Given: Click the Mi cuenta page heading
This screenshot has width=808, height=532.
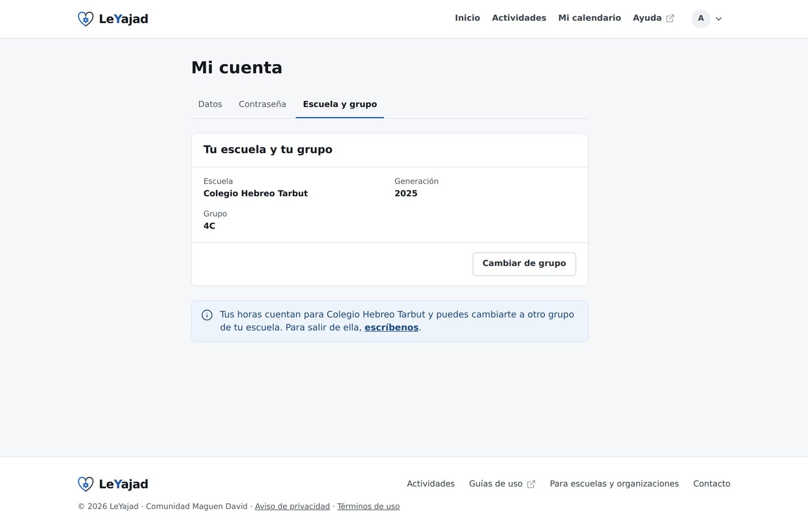Looking at the screenshot, I should point(237,68).
